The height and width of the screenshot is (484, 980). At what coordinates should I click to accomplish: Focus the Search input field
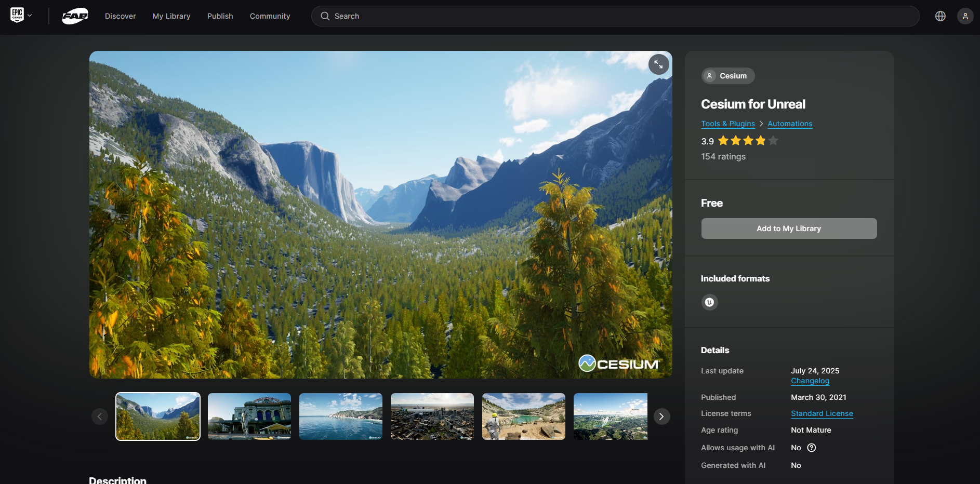click(x=615, y=16)
